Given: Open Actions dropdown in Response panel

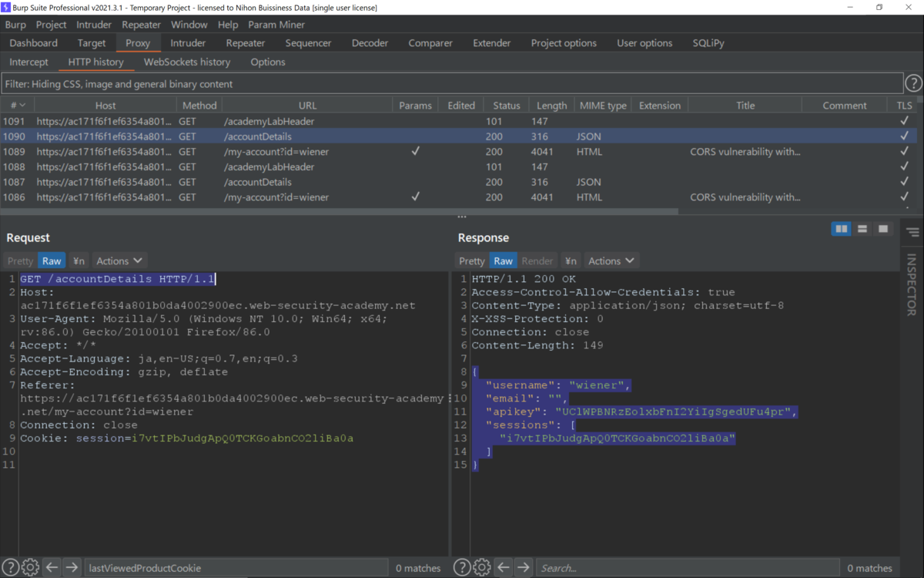Looking at the screenshot, I should 611,260.
